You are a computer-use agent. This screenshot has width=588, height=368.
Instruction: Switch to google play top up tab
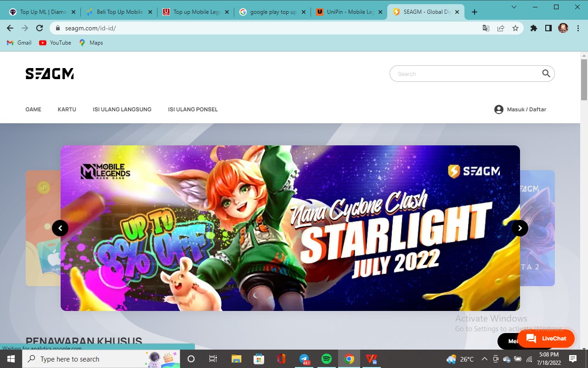[x=273, y=12]
